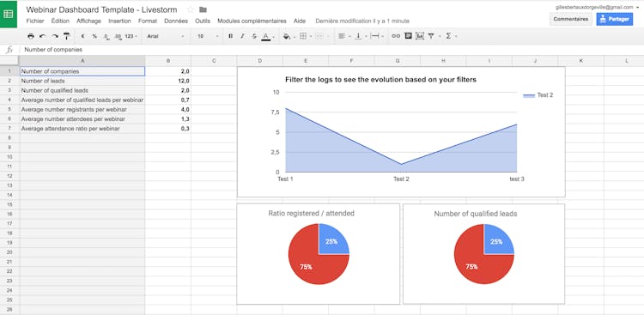
Task: Open the Outils menu
Action: click(x=203, y=21)
